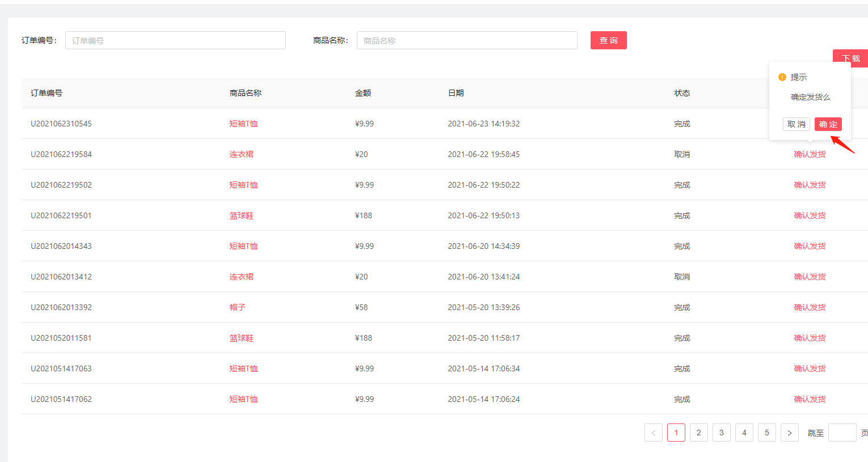Cancel the shipment prompt with 取消

click(x=797, y=124)
